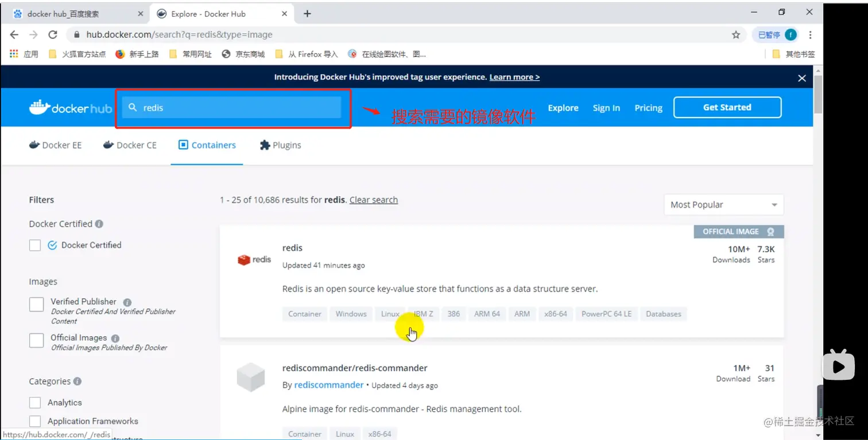Click the 386 tag on redis

click(x=454, y=314)
